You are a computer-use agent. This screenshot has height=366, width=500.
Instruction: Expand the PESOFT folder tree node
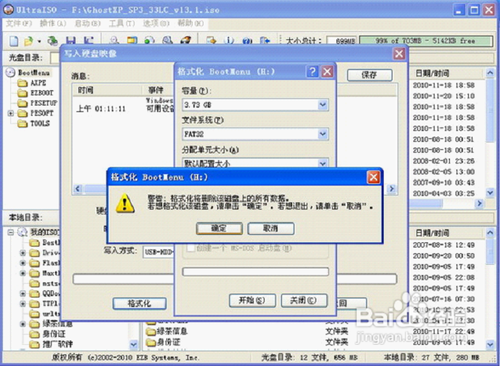pyautogui.click(x=11, y=113)
